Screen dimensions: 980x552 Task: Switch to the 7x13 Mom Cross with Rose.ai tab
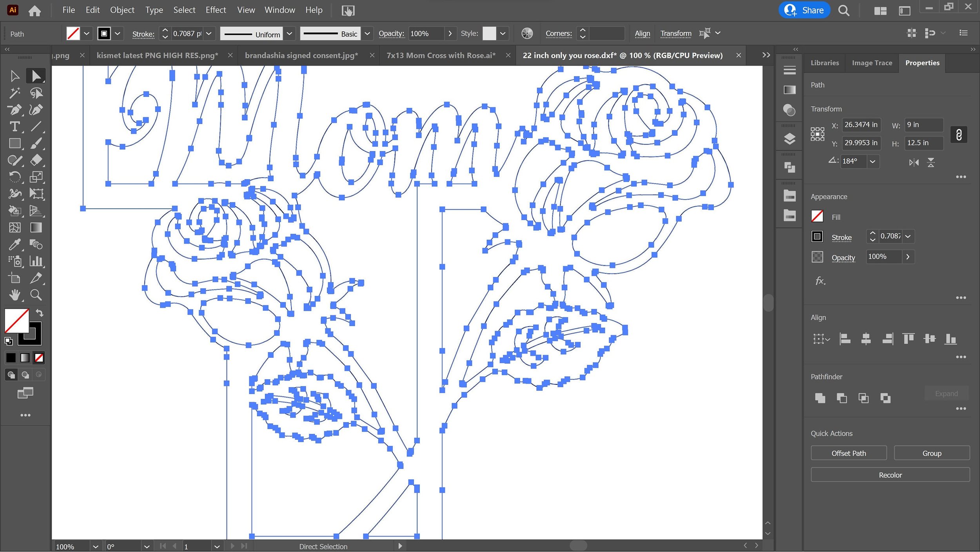click(441, 55)
